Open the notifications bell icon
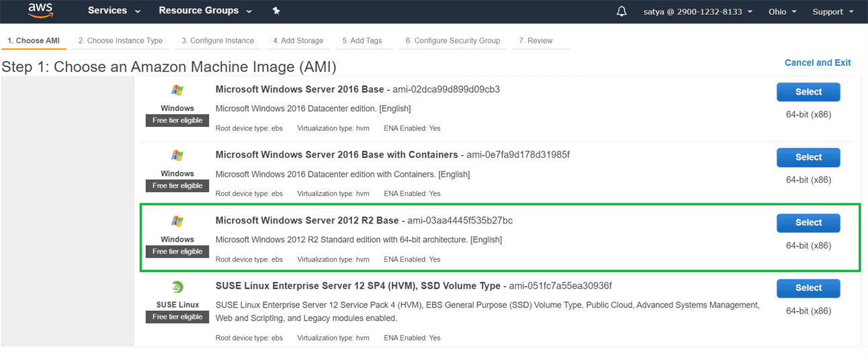The image size is (868, 360). [x=621, y=11]
